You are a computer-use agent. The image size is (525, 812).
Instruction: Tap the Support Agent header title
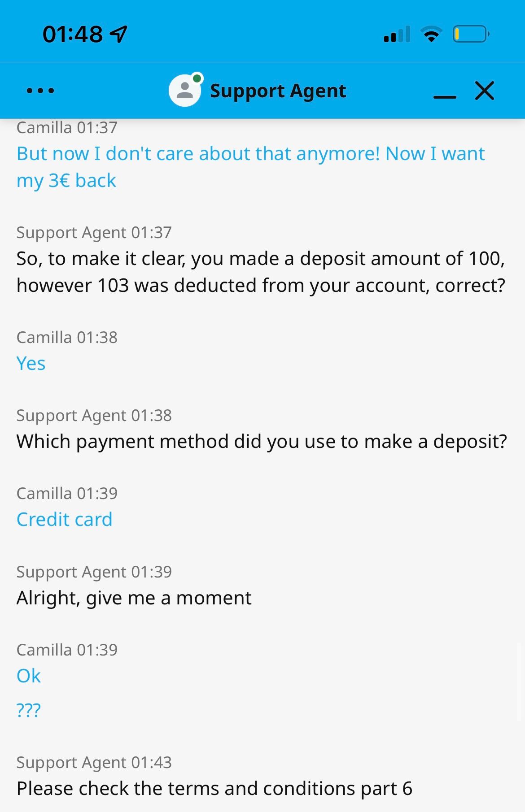tap(278, 91)
